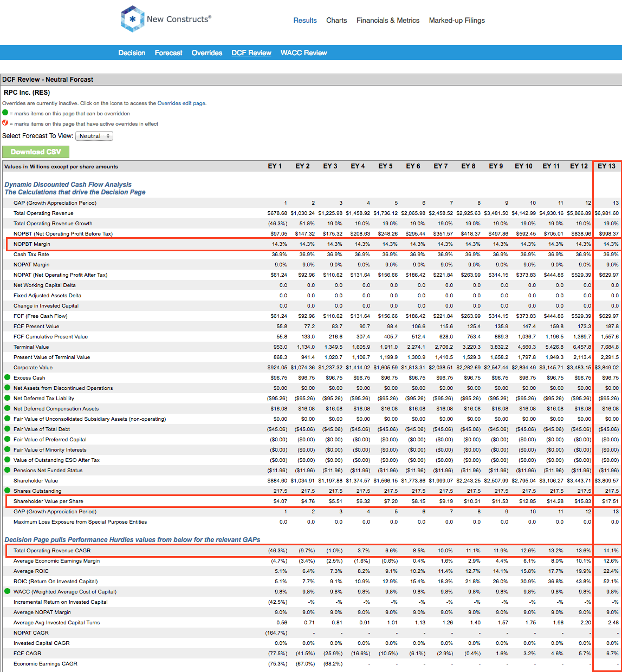
Task: Click override icon for Net Deferred Tax Liability
Action: [8, 398]
